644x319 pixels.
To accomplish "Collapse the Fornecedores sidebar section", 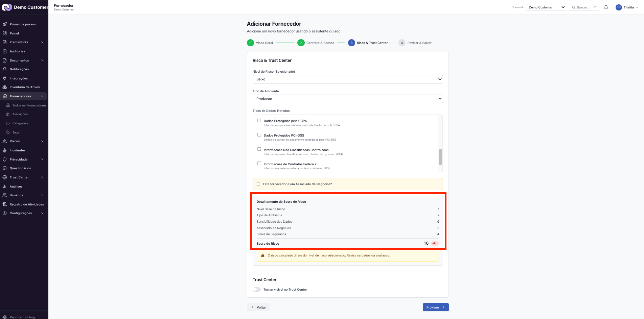I will tap(23, 96).
